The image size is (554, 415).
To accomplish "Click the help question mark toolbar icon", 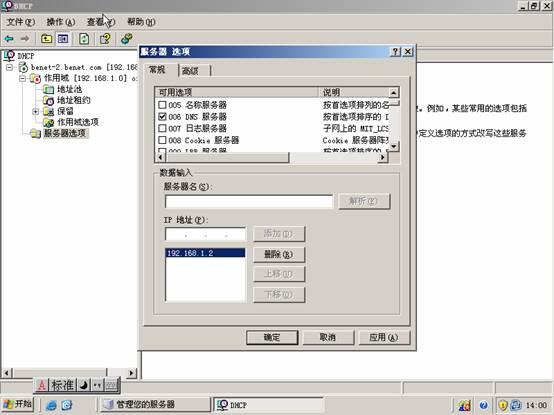I will click(105, 38).
